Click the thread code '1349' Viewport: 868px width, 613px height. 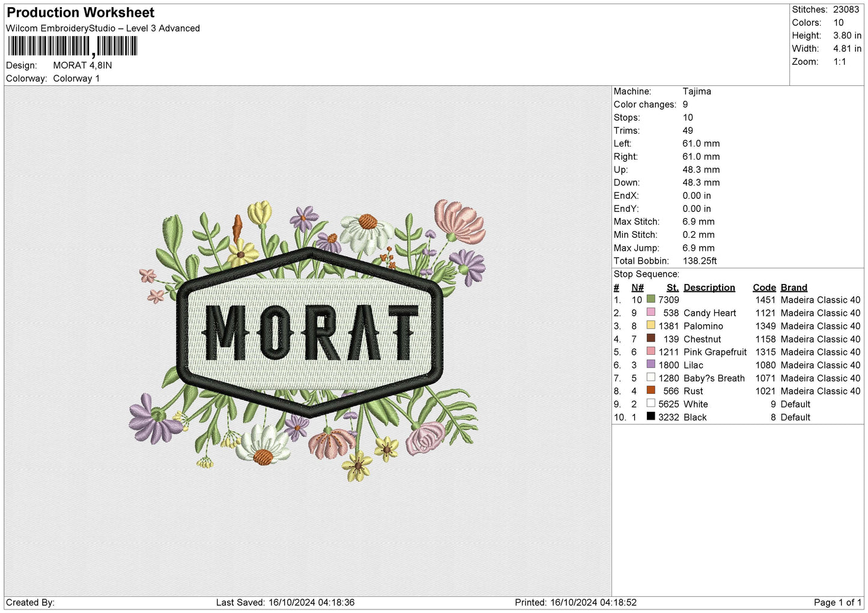pos(765,326)
